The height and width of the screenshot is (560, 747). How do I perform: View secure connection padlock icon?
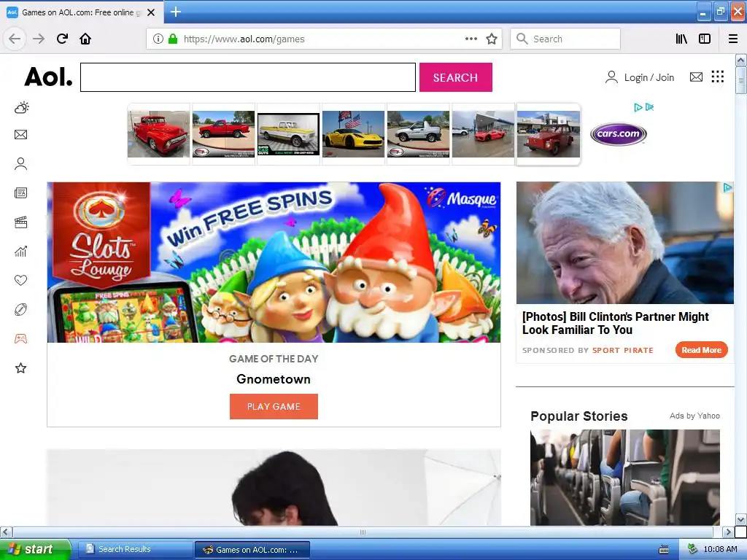coord(173,39)
